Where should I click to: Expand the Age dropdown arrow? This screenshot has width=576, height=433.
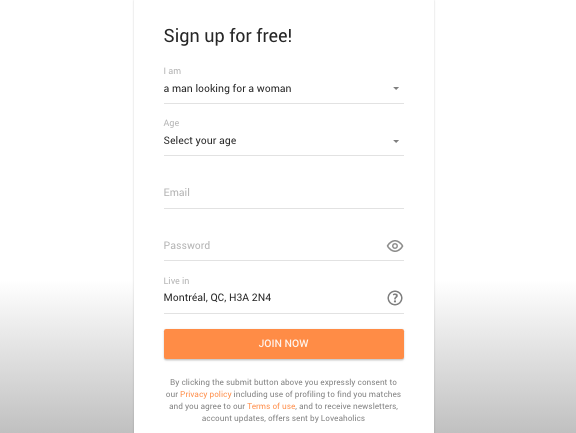click(x=396, y=141)
